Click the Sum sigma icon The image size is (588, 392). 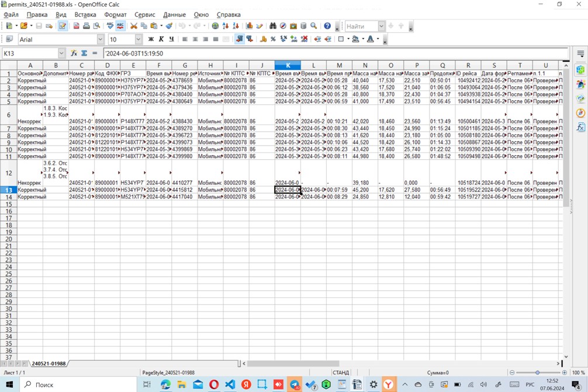(84, 53)
